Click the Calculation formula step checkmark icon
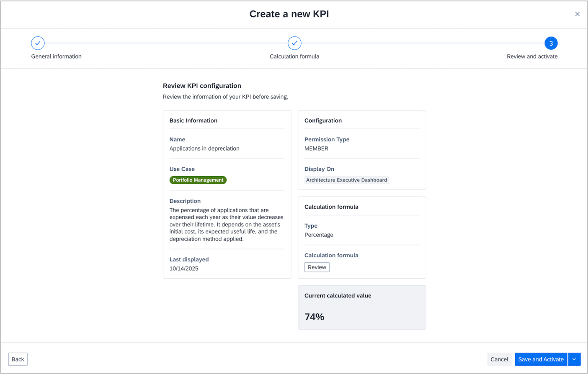This screenshot has height=374, width=588. coord(294,43)
